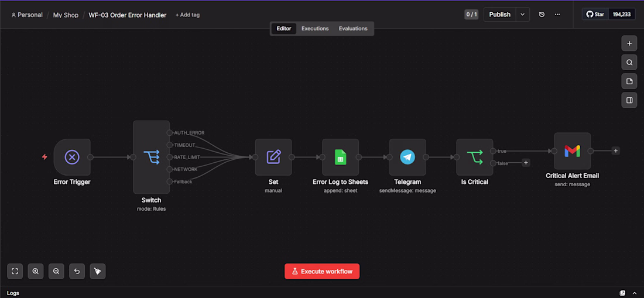
Task: Switch to the Editor tab
Action: pyautogui.click(x=284, y=29)
